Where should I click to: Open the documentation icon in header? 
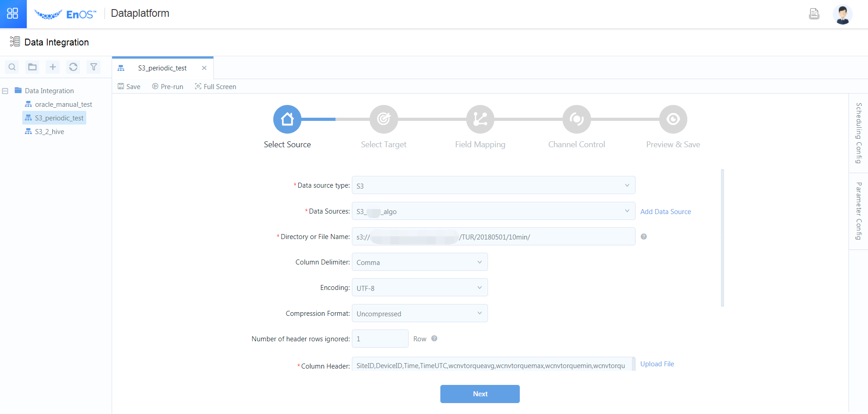[x=814, y=14]
